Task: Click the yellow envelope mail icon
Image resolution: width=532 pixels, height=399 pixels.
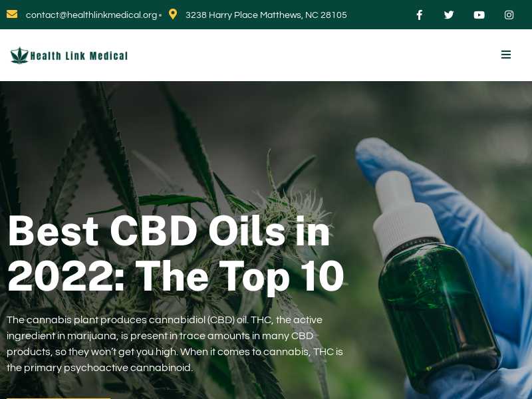Action: click(12, 15)
